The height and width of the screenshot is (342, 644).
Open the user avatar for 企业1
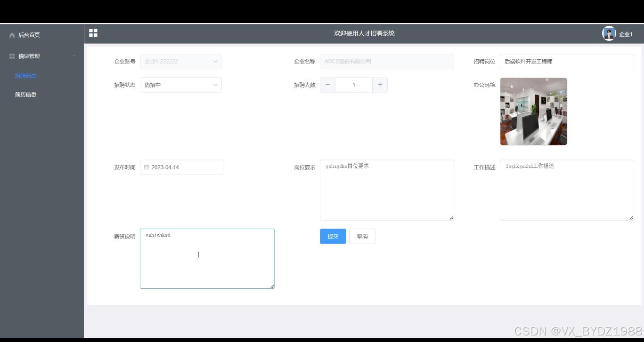[609, 33]
